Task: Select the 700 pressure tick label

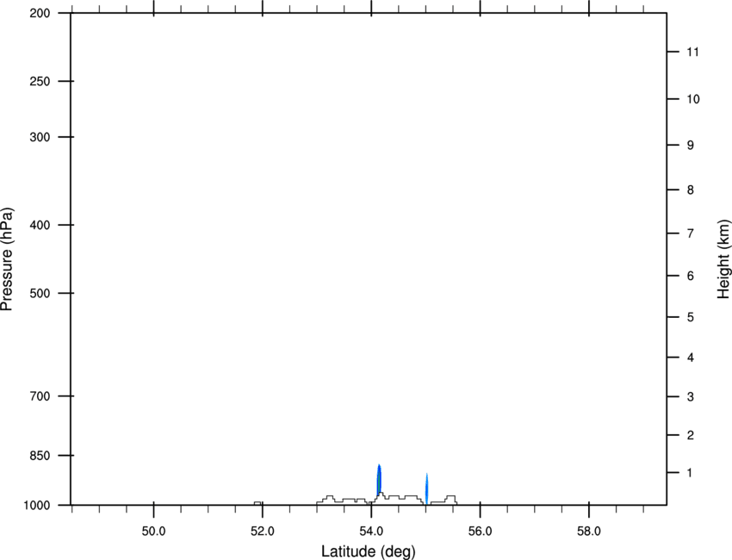Action: click(x=40, y=396)
